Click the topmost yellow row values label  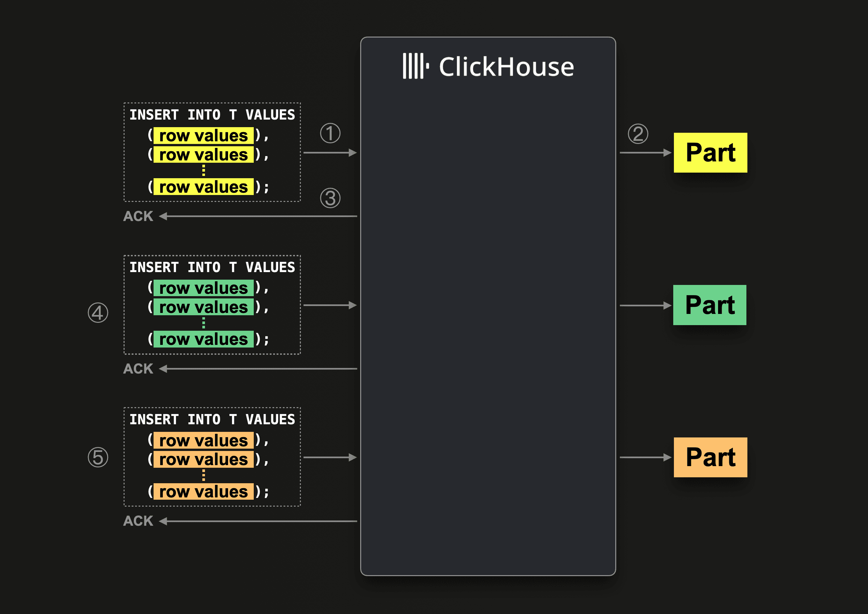click(x=203, y=135)
